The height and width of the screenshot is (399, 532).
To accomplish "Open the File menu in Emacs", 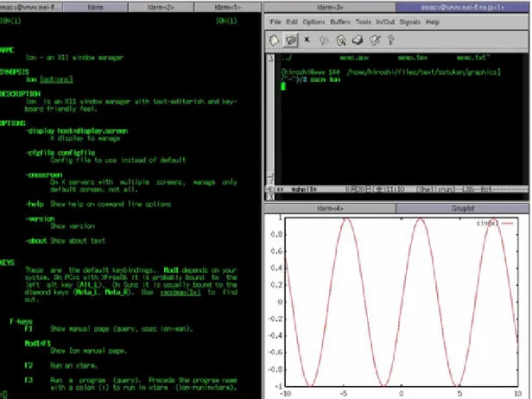I will (x=275, y=22).
